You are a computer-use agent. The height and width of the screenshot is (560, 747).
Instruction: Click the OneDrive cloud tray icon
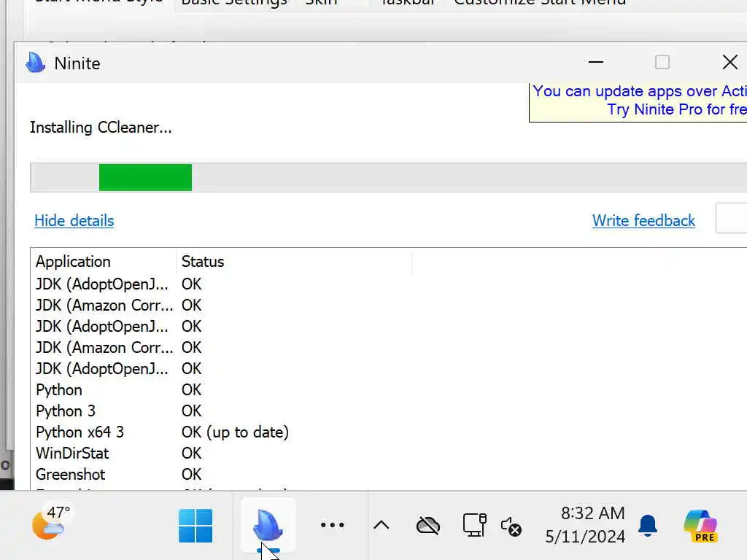click(427, 526)
